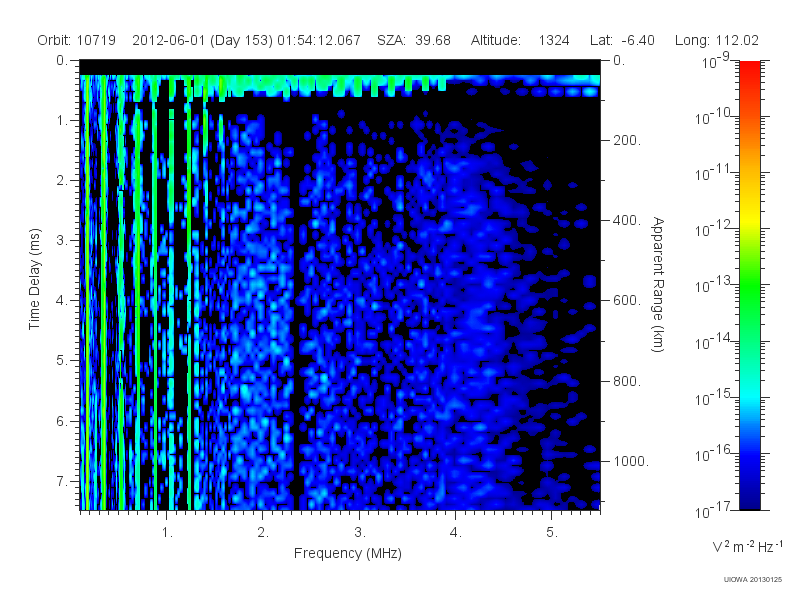
Task: Click the "5." tick on Time Delay axis
Action: coord(62,361)
